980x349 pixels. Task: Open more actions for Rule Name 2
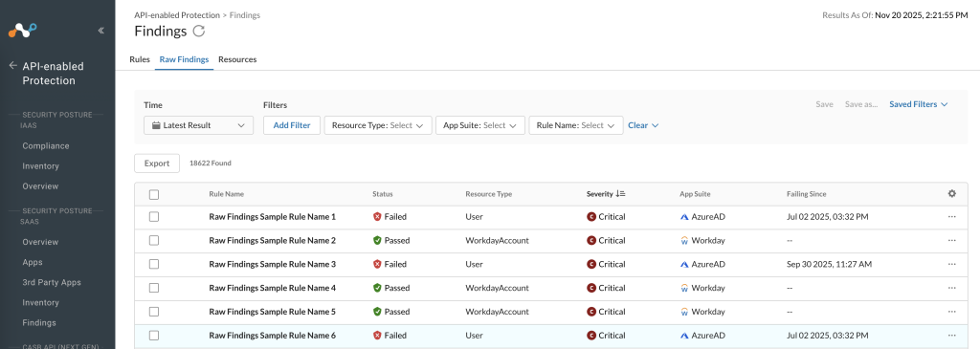[952, 240]
